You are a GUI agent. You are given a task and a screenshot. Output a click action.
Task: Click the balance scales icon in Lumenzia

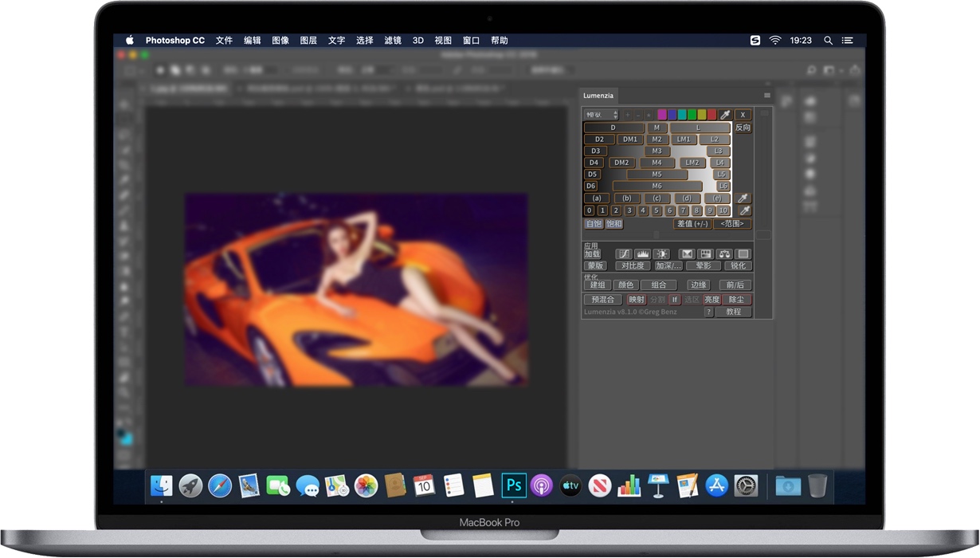pos(724,253)
